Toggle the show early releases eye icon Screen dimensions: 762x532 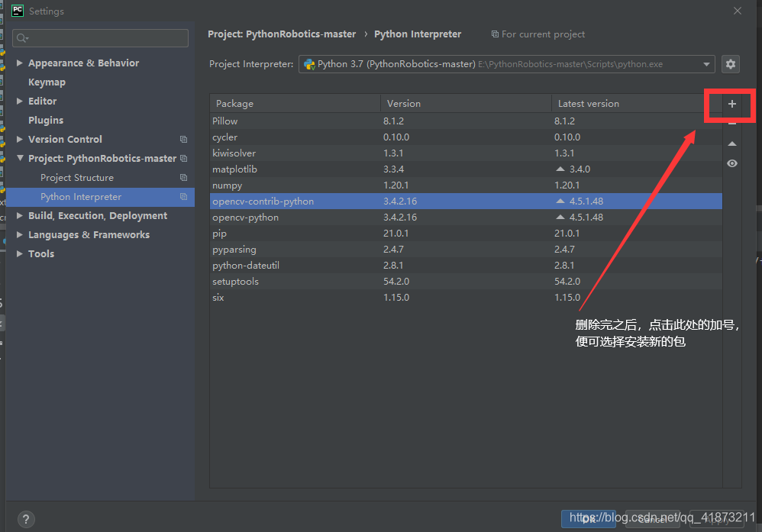coord(732,164)
